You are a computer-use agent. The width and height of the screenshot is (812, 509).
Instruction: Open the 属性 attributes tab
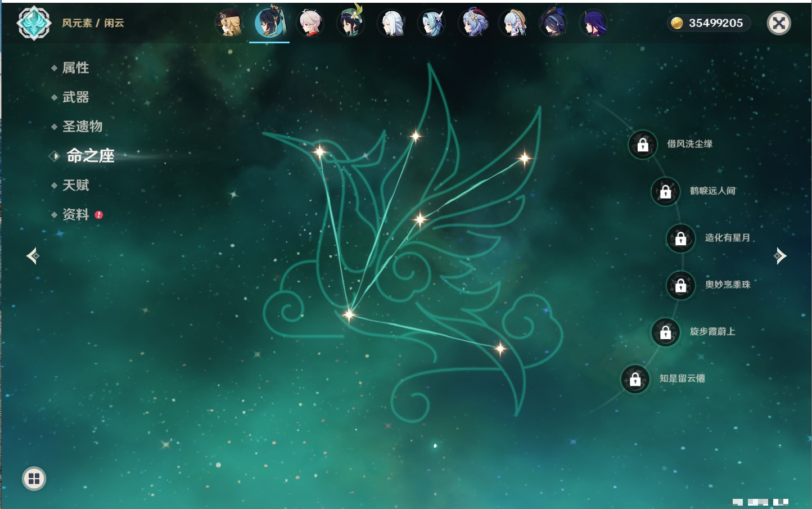click(75, 68)
